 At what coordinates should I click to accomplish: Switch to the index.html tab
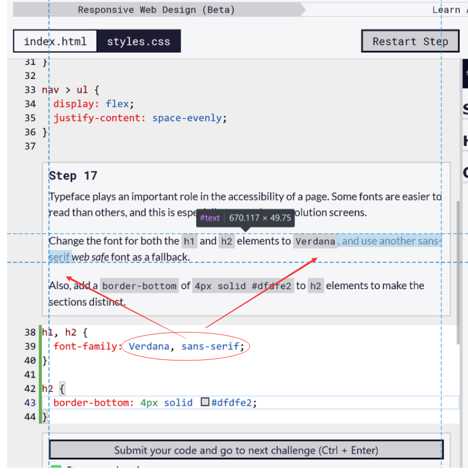[55, 41]
